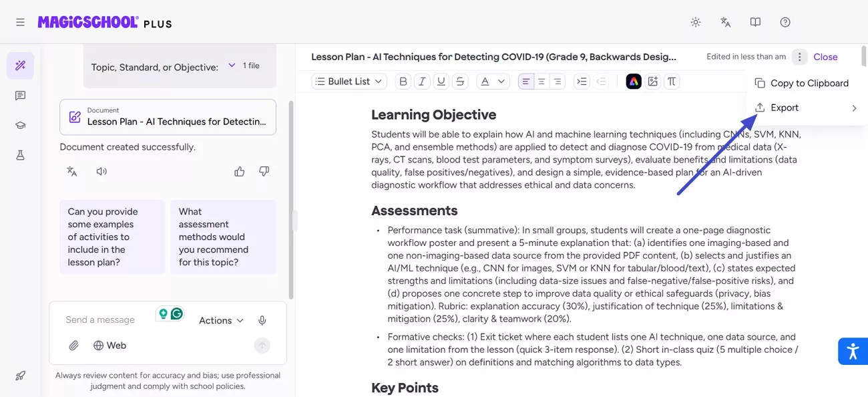The height and width of the screenshot is (397, 868).
Task: Click the panel divider resize handle
Action: coord(295,221)
